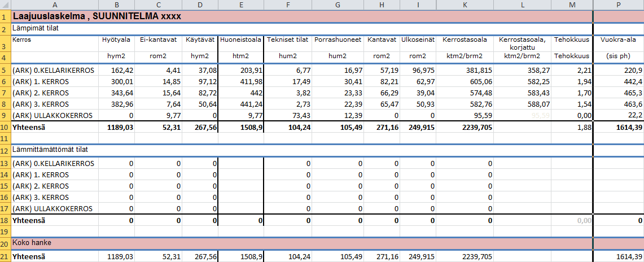Select '(ARK) 2. KERROS' in row 7

click(55, 93)
